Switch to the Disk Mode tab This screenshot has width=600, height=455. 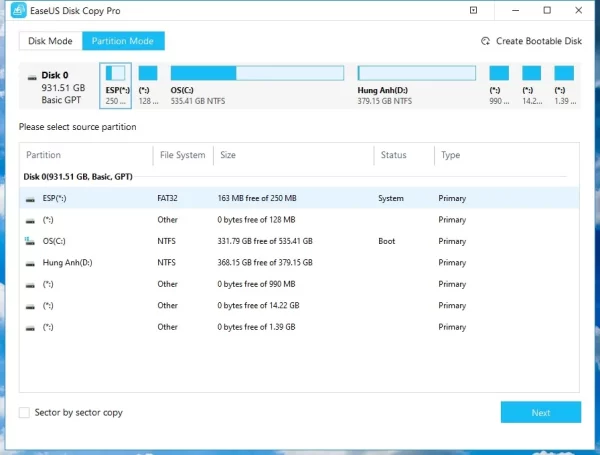[x=50, y=41]
